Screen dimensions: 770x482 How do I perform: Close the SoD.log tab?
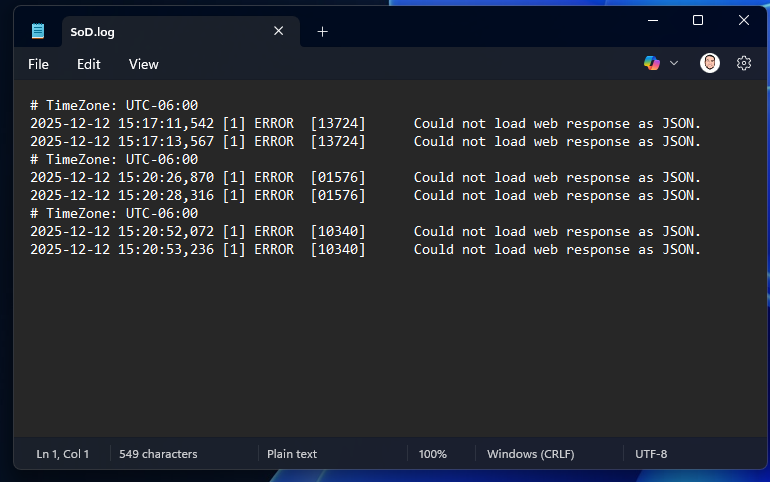[x=279, y=31]
